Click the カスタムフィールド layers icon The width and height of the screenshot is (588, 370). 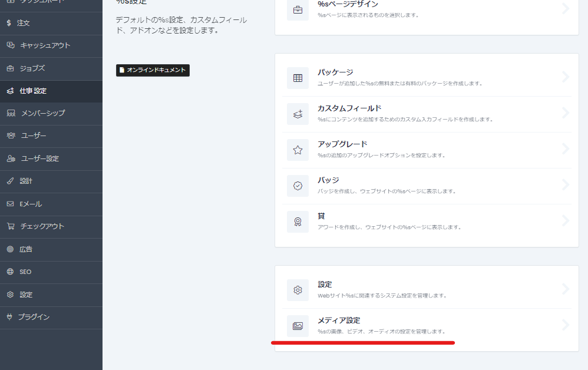click(298, 114)
